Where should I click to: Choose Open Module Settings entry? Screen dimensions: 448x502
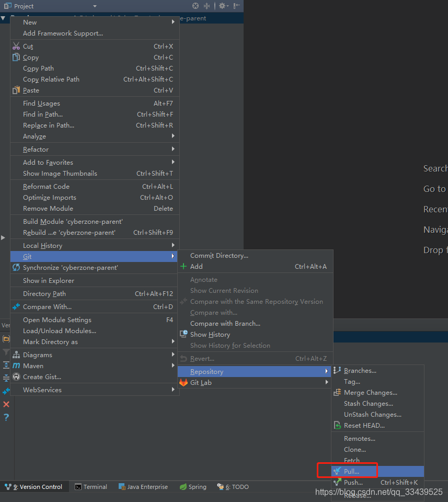(x=95, y=320)
